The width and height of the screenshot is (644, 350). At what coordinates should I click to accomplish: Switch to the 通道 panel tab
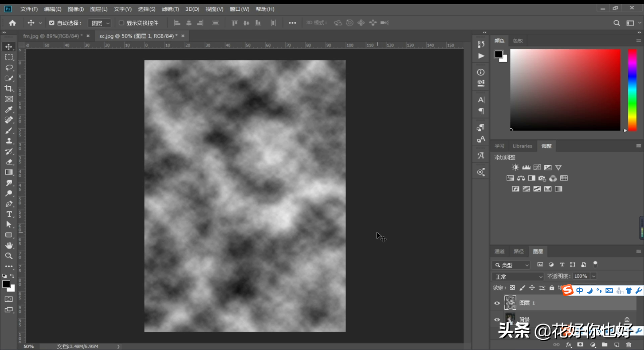tap(500, 251)
